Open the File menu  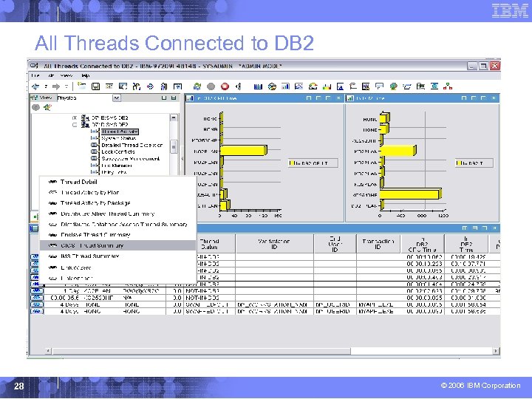[35, 75]
